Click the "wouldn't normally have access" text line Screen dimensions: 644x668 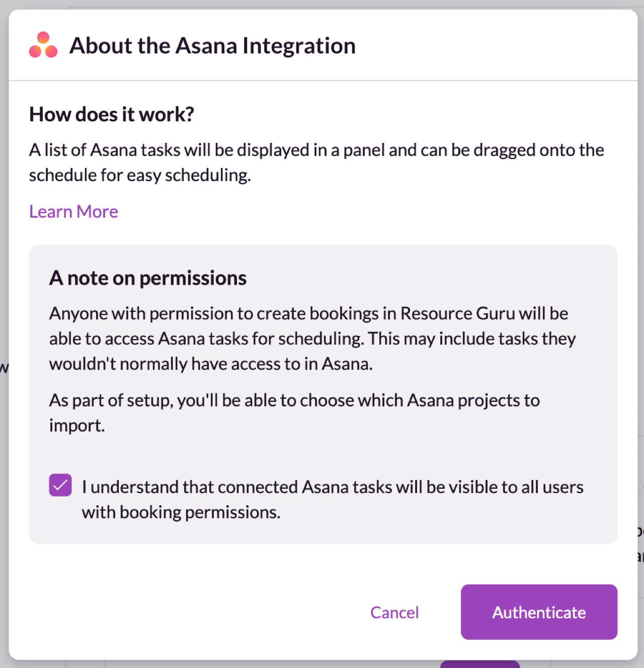pos(211,364)
